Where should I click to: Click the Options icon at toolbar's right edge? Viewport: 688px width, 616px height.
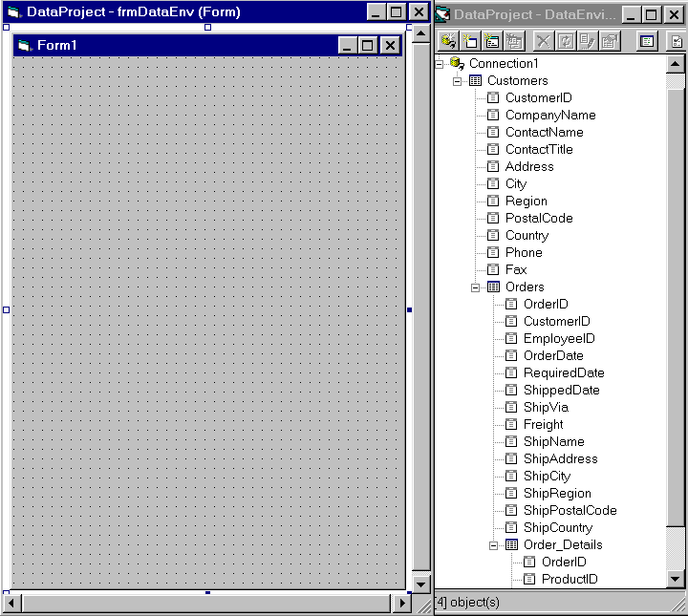point(677,42)
